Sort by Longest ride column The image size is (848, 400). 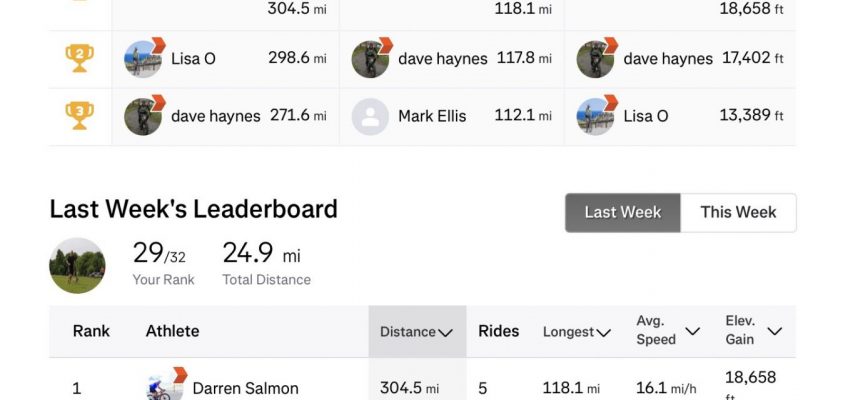576,332
